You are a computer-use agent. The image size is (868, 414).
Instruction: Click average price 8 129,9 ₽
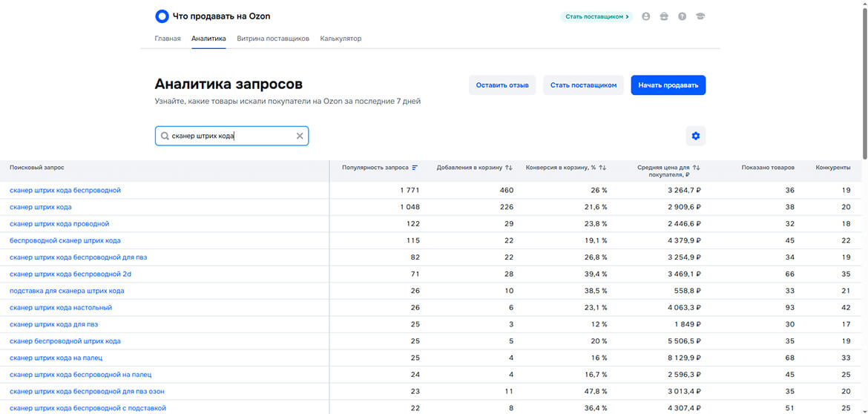click(x=685, y=358)
